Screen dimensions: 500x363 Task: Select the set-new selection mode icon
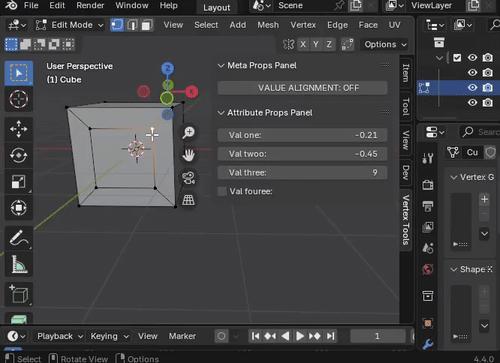[x=11, y=44]
